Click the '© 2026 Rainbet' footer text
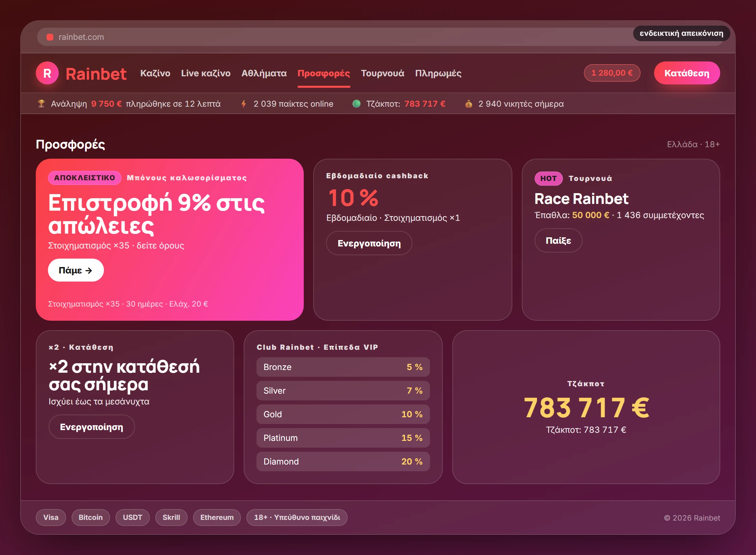 tap(692, 518)
